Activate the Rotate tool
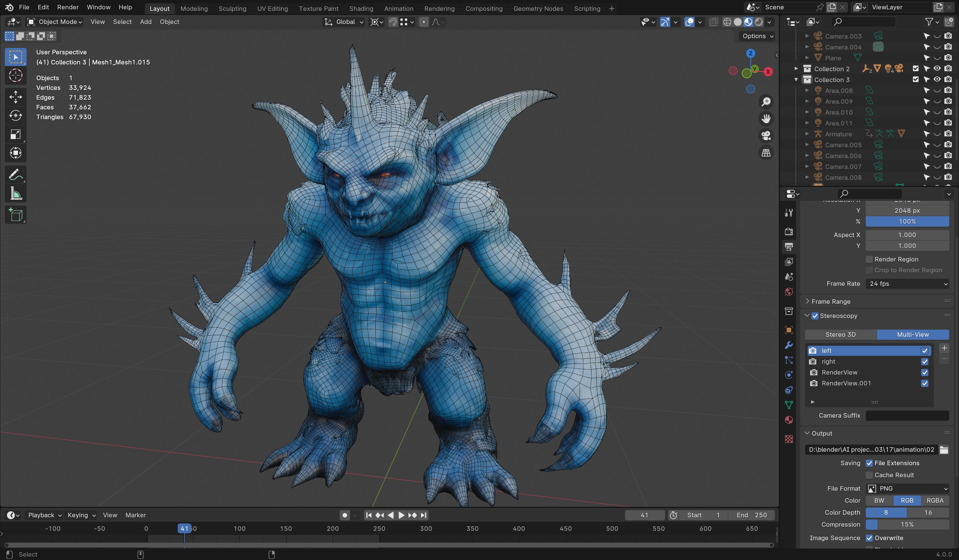 coord(16,115)
